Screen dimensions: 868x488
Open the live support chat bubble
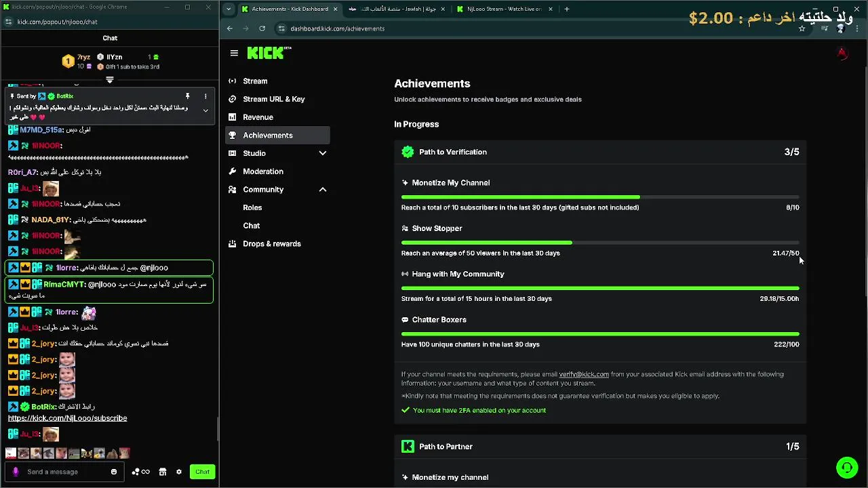(x=846, y=467)
